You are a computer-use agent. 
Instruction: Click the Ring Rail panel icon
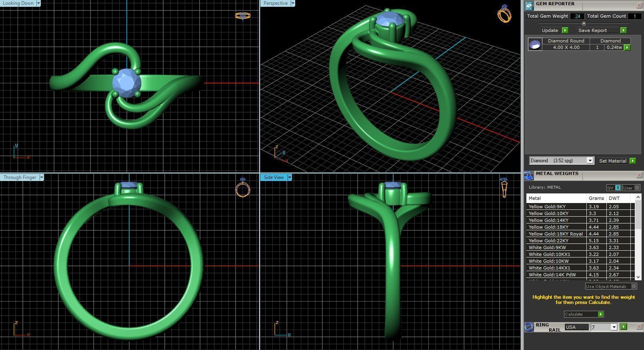pyautogui.click(x=529, y=327)
